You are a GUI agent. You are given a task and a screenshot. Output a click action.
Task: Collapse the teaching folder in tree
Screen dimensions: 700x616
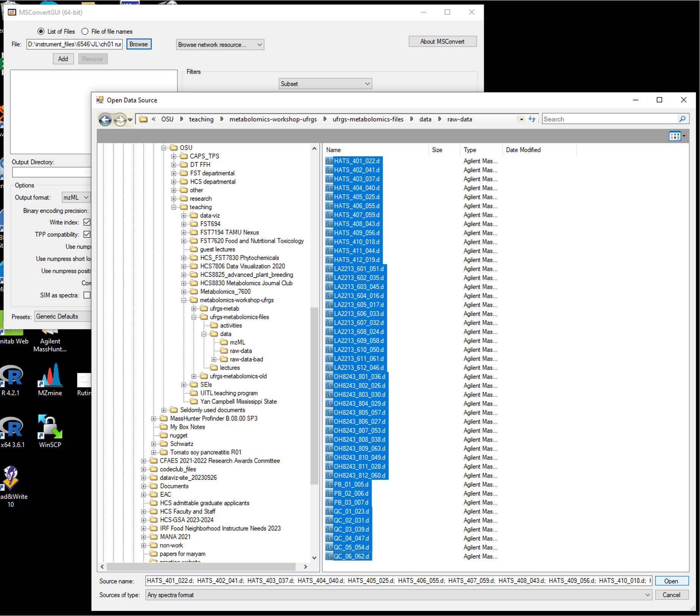click(173, 207)
